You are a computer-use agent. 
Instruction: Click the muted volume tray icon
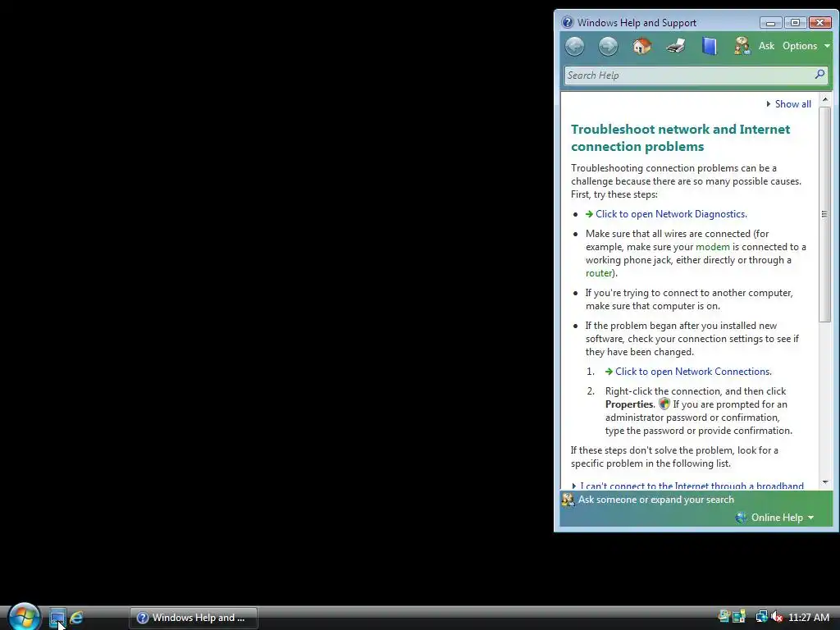pos(777,617)
